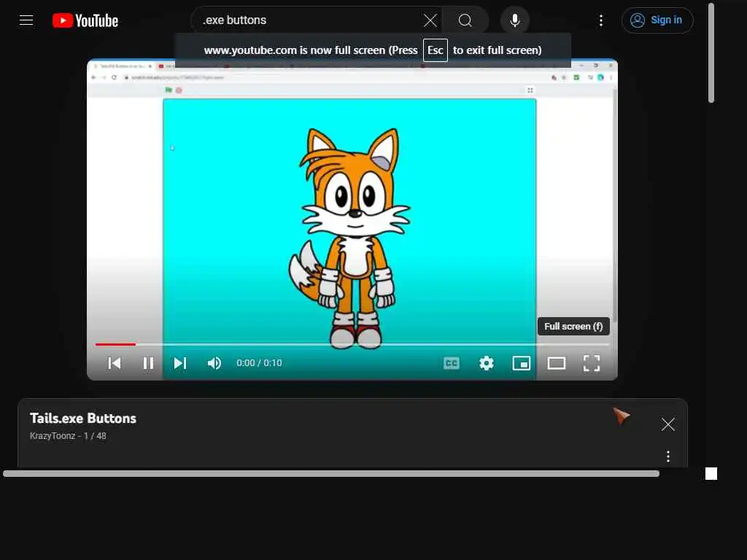Open playlist panel more options menu
This screenshot has height=560, width=747.
(668, 456)
